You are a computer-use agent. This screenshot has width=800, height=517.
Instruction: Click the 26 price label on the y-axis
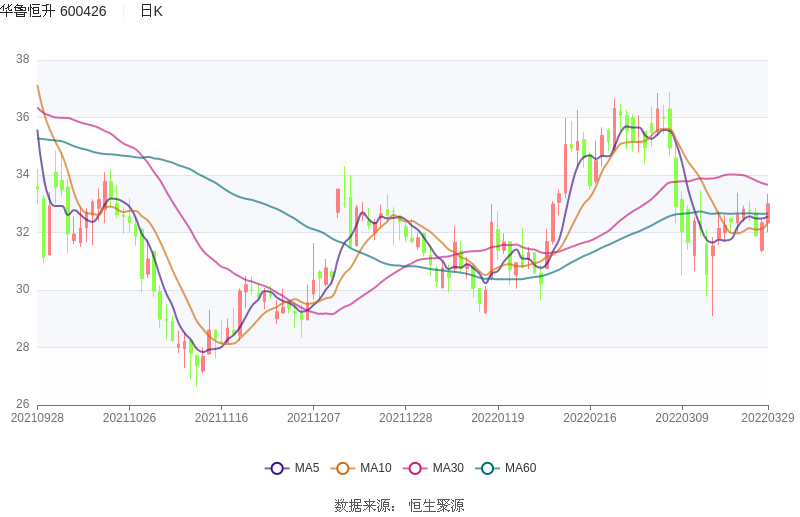22,405
